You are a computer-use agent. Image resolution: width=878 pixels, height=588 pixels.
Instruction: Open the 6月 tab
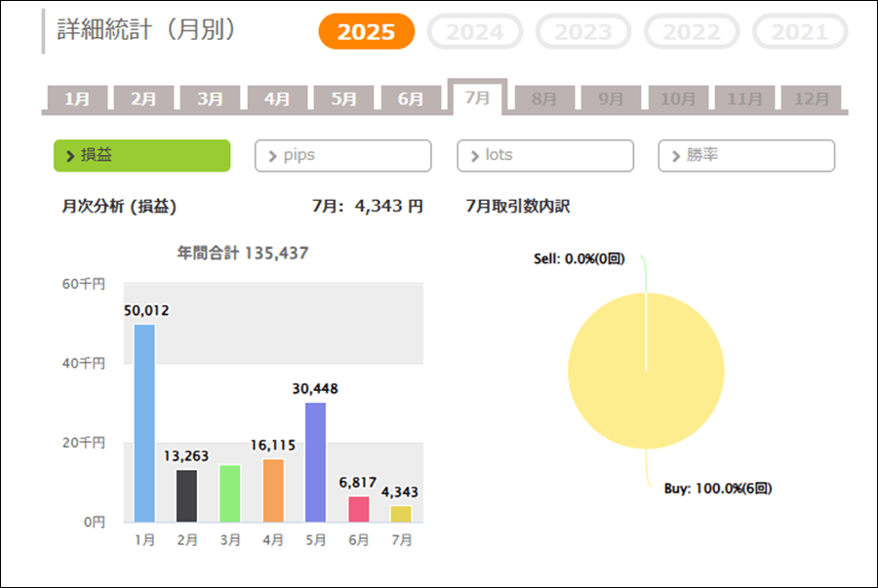click(x=411, y=98)
